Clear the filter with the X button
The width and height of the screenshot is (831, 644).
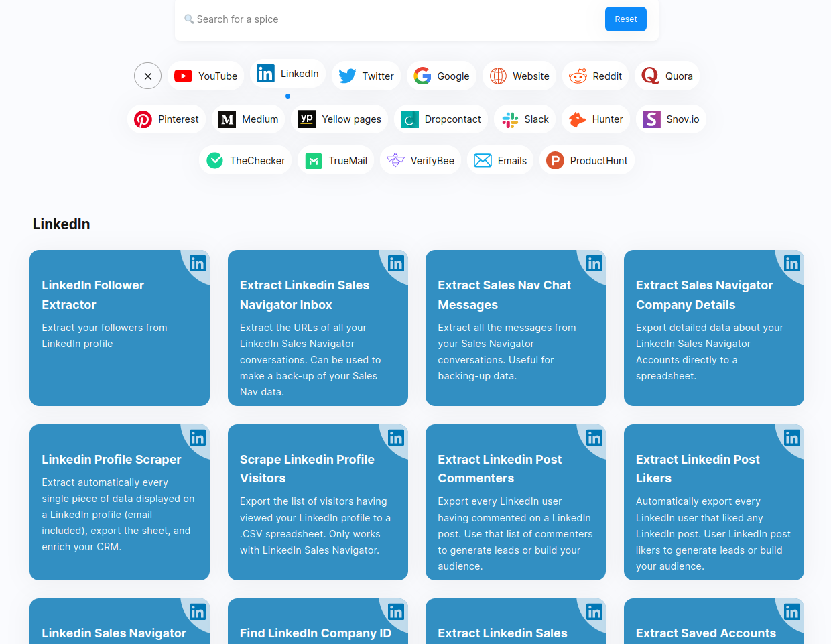pos(148,76)
